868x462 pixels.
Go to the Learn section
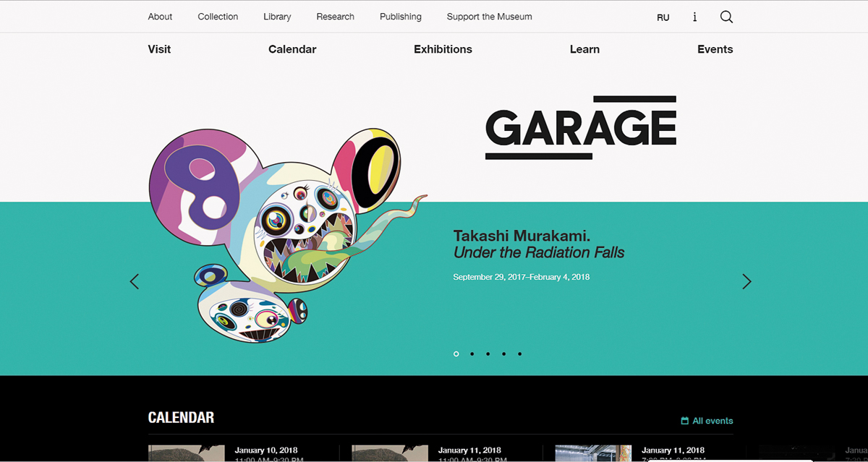point(584,49)
